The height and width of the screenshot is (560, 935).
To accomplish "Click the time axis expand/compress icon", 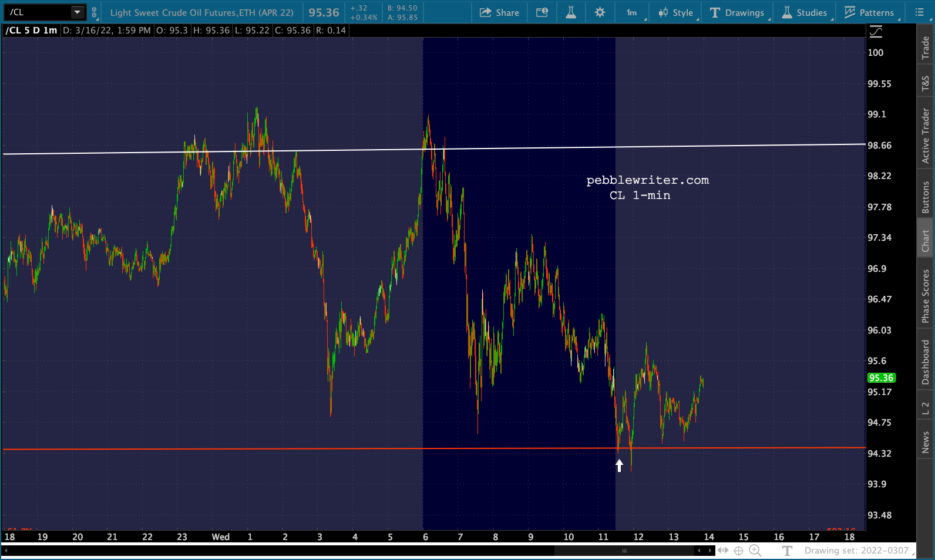I will pos(723,551).
